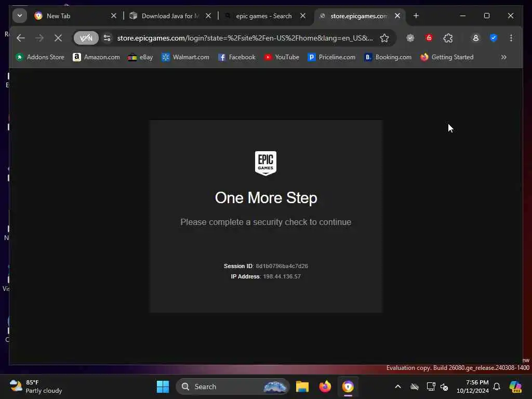Open the YouTube bookmark
532x399 pixels.
pyautogui.click(x=282, y=57)
